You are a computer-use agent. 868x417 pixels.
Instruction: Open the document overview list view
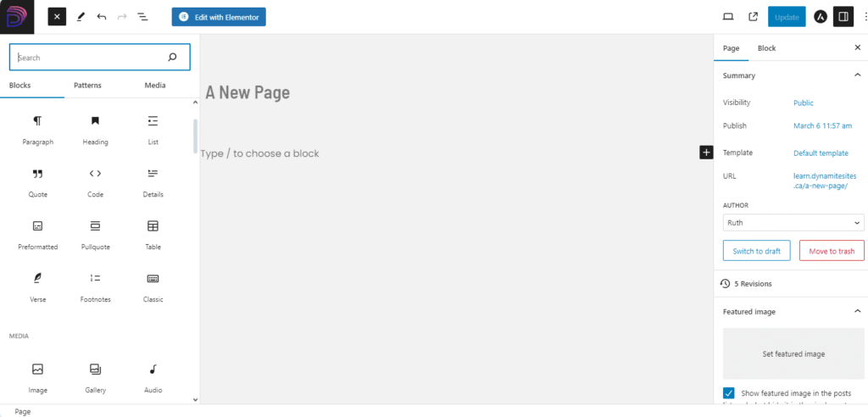tap(142, 17)
